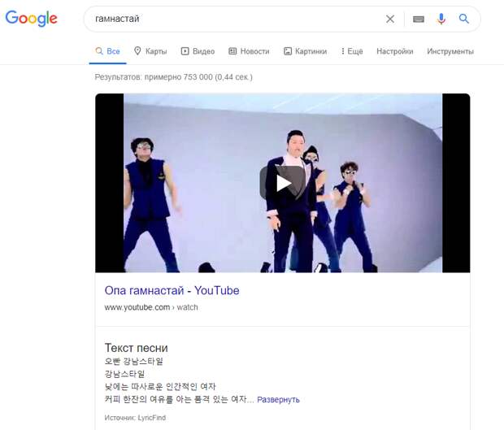Open the Картинки tab
The image size is (504, 430).
point(305,51)
